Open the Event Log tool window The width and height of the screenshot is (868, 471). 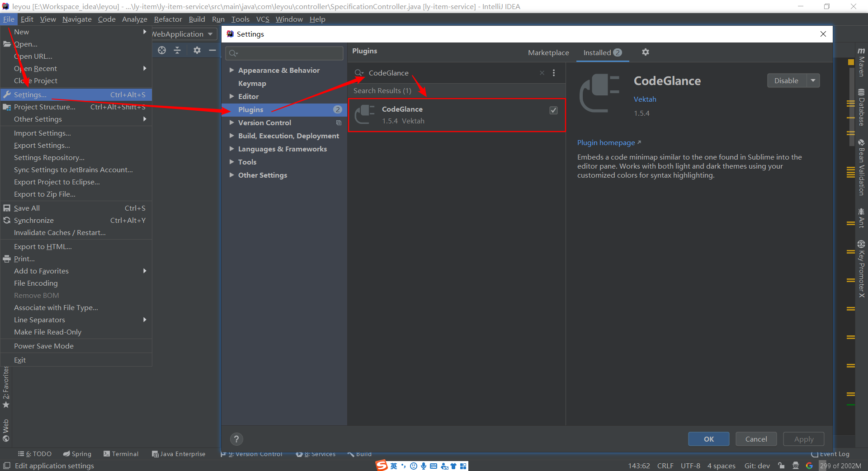pyautogui.click(x=830, y=454)
